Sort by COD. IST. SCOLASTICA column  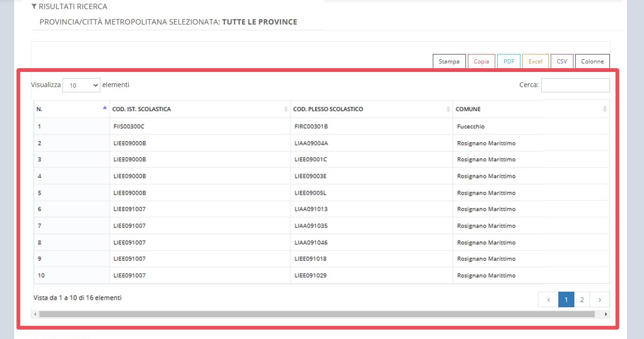pyautogui.click(x=200, y=109)
